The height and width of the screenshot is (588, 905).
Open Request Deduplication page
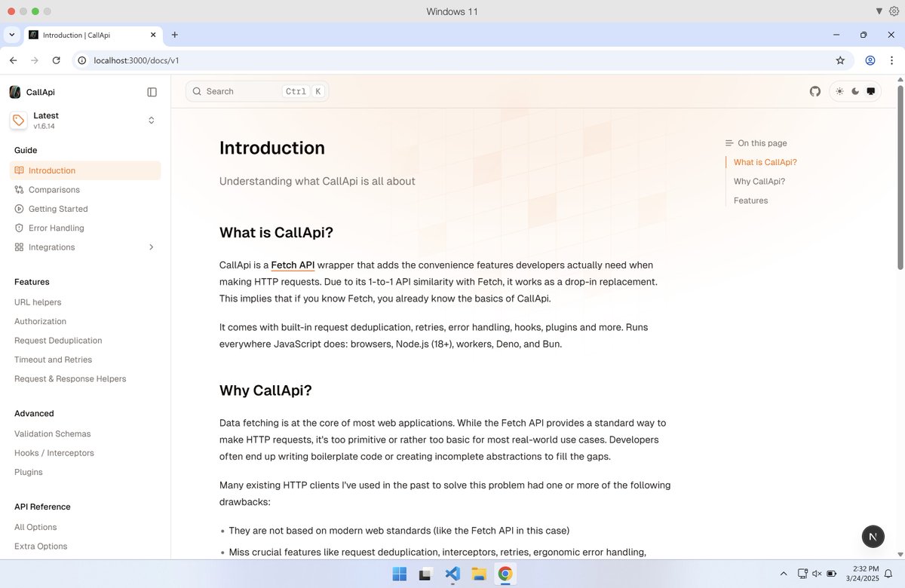(58, 341)
